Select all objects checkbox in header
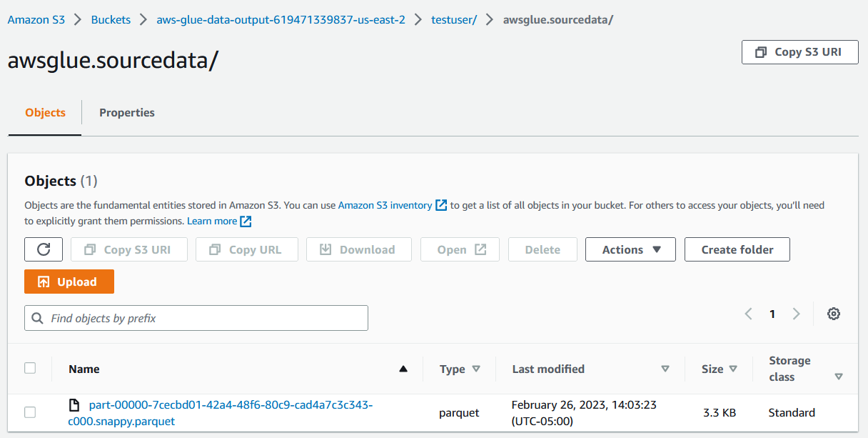The height and width of the screenshot is (438, 868). [30, 368]
